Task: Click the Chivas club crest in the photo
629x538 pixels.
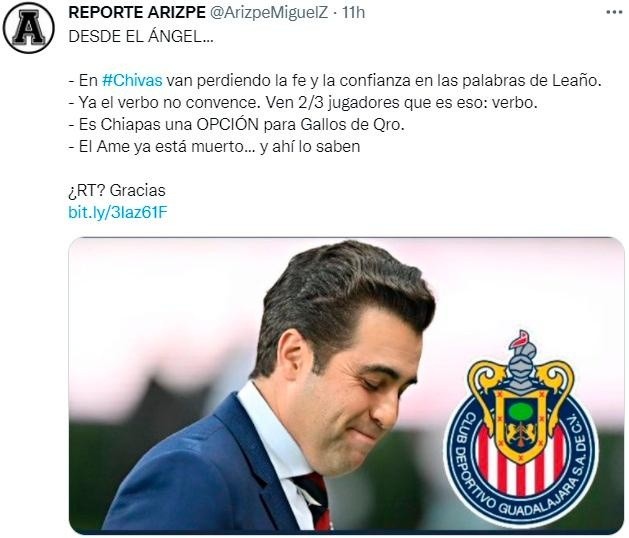Action: click(x=521, y=429)
